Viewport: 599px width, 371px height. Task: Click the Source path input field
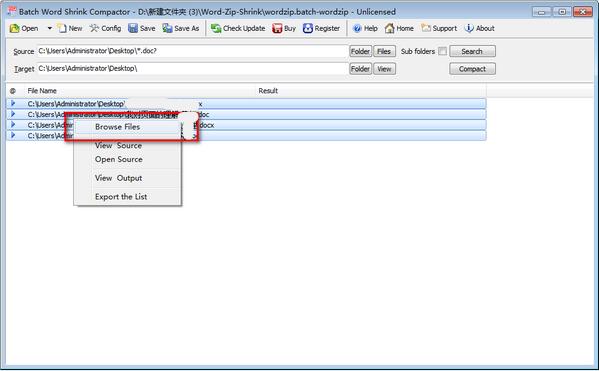[x=192, y=51]
